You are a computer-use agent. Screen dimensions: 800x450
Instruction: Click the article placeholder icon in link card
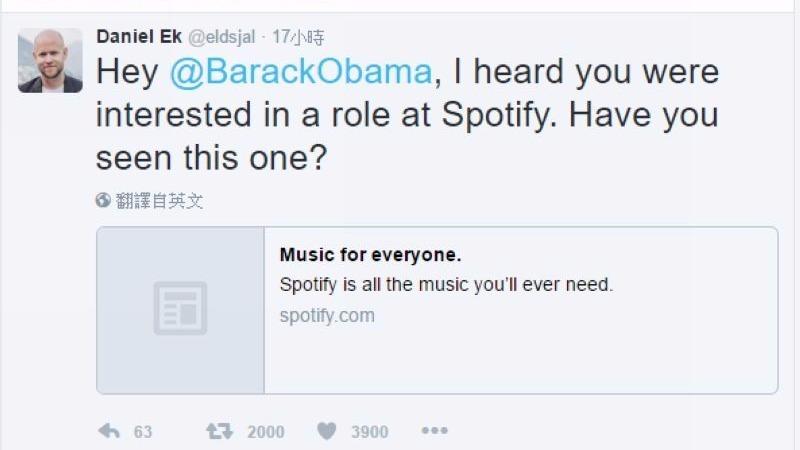(x=180, y=308)
